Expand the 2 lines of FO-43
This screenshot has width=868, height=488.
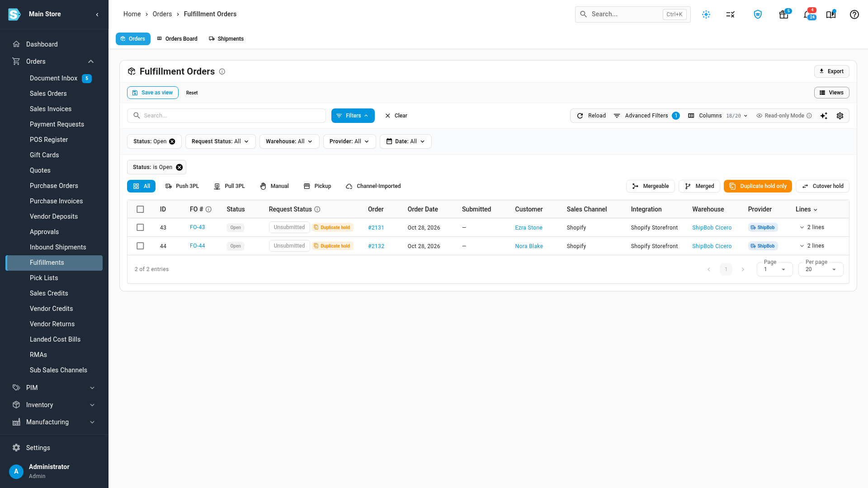pyautogui.click(x=812, y=227)
